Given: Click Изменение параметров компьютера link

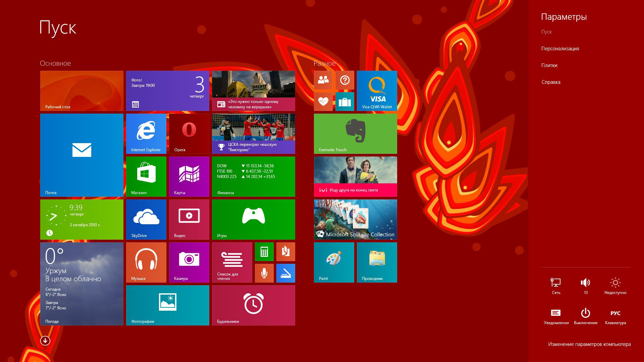Looking at the screenshot, I should coord(589,344).
